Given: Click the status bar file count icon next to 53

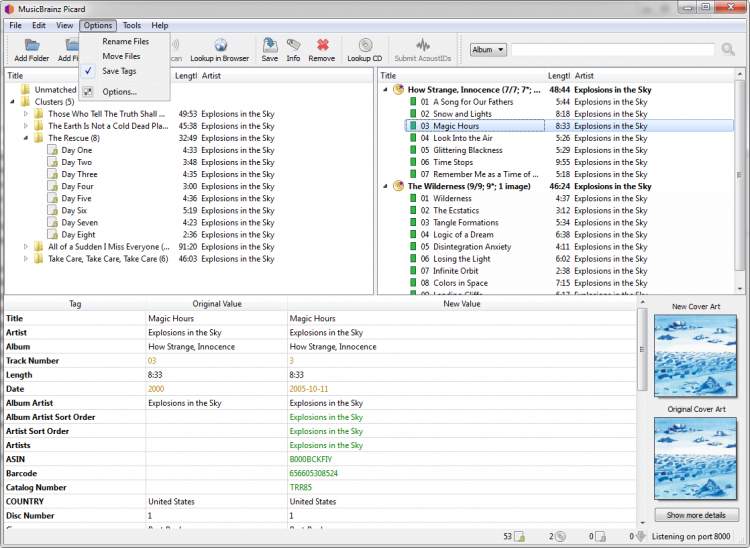Looking at the screenshot, I should pyautogui.click(x=519, y=537).
